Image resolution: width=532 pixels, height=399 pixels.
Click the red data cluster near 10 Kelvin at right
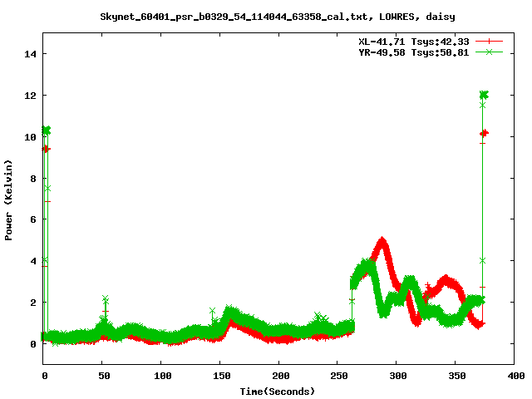[484, 133]
